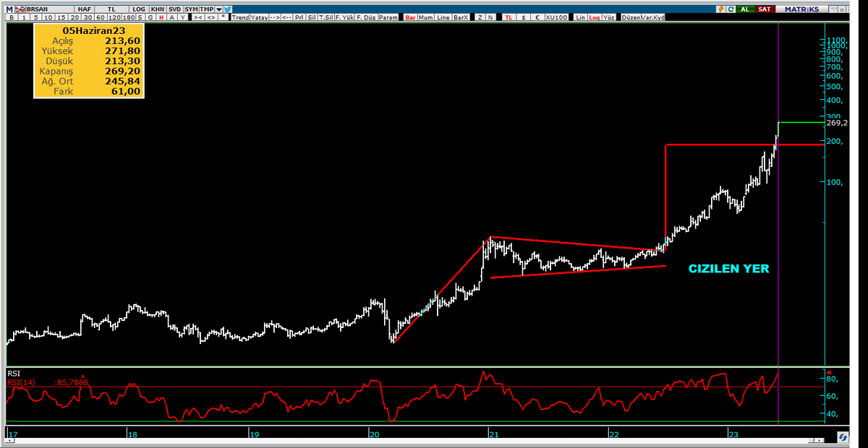Select the HAF period selector
Image resolution: width=868 pixels, height=448 pixels.
[x=85, y=9]
